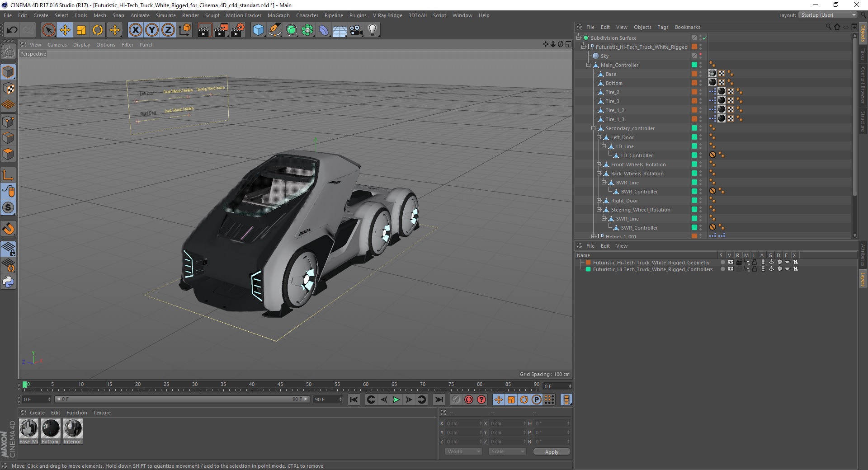Open the V-Ray Bridge menu
This screenshot has height=470, width=868.
387,15
